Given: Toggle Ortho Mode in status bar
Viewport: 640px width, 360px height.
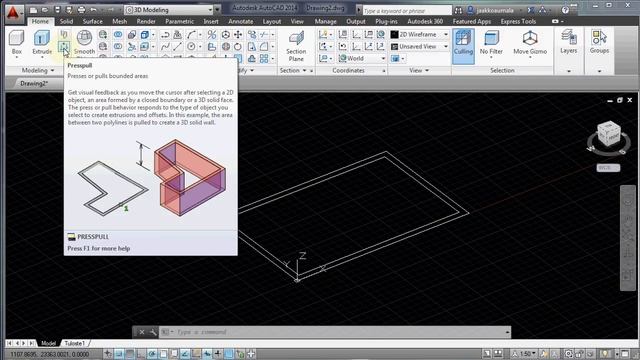Looking at the screenshot, I should 141,354.
